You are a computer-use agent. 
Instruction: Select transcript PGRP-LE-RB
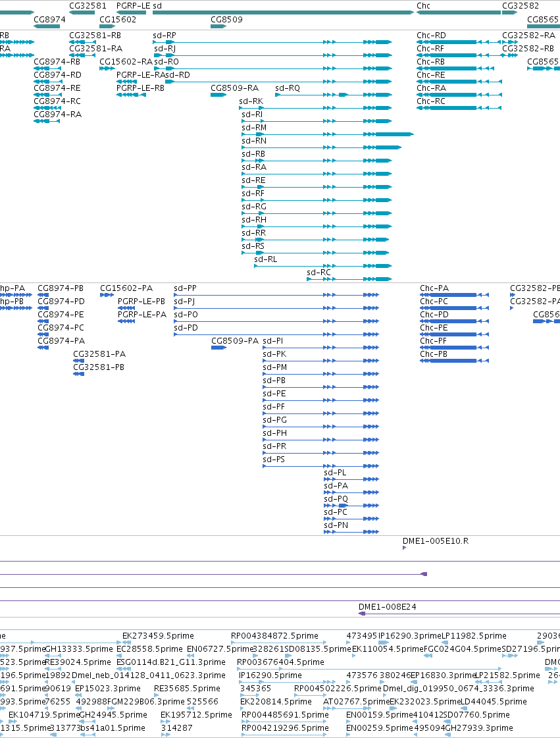[x=132, y=95]
